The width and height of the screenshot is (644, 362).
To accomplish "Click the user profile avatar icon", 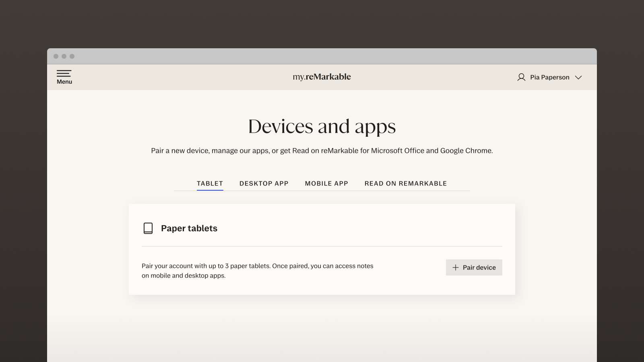I will pyautogui.click(x=521, y=77).
